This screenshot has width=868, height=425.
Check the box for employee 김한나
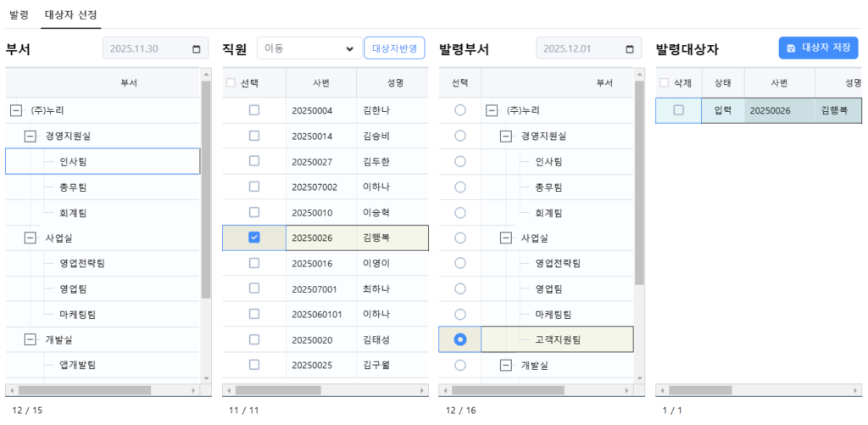(254, 110)
